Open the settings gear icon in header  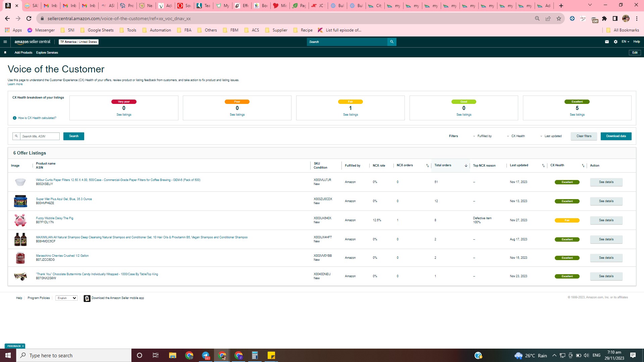615,42
